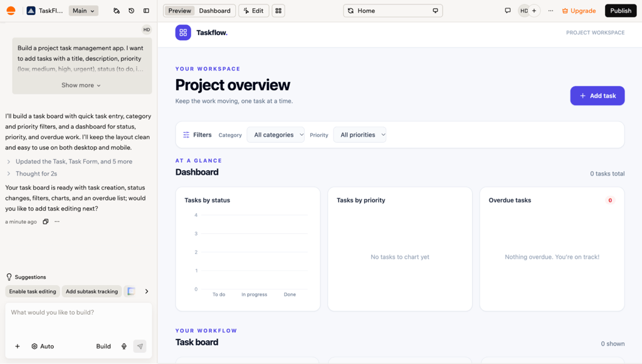Viewport: 642px width, 364px height.
Task: Switch to the Preview tab
Action: coord(180,11)
